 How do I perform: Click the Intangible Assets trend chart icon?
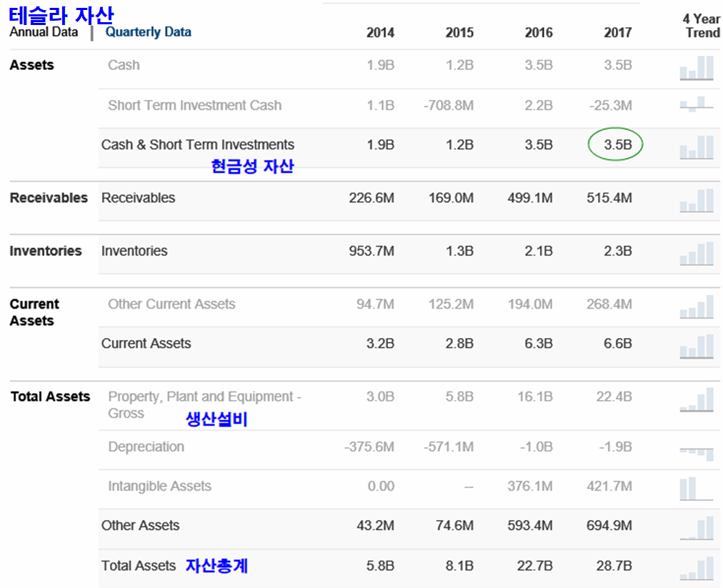tap(697, 489)
